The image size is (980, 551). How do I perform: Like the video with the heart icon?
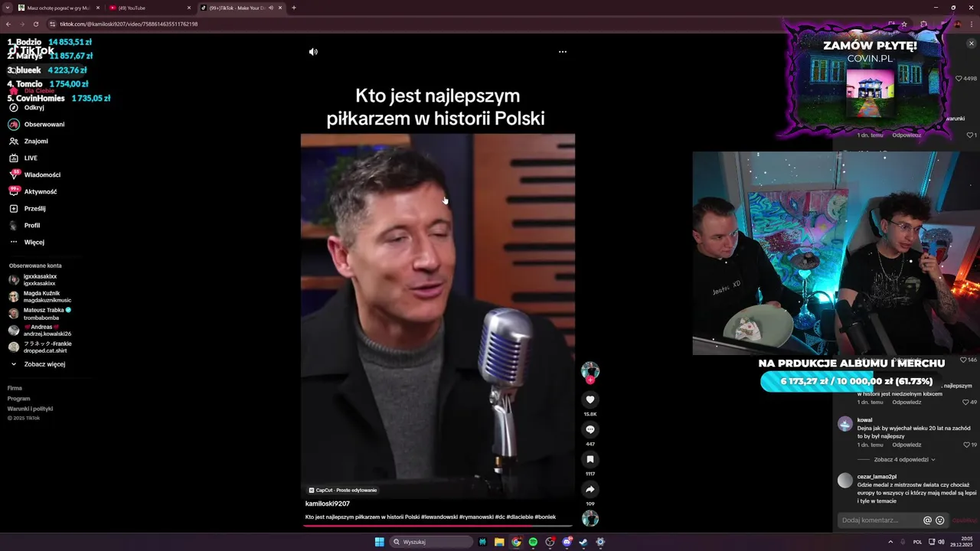click(590, 399)
